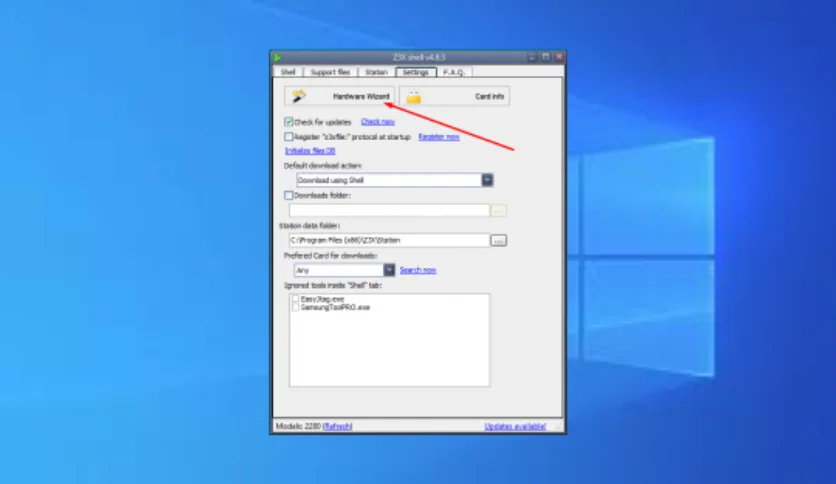Screen dimensions: 836x484
Task: Open the Preferred Card for downloads dropdown
Action: [389, 270]
